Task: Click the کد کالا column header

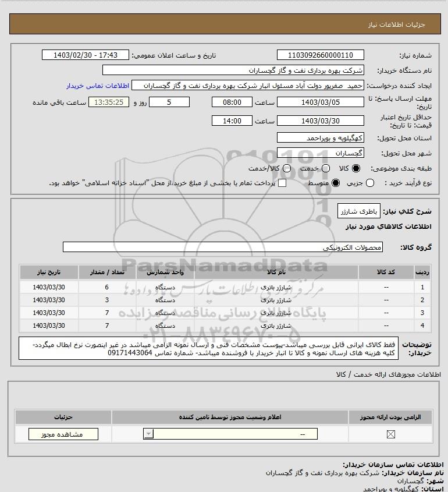Action: click(386, 272)
